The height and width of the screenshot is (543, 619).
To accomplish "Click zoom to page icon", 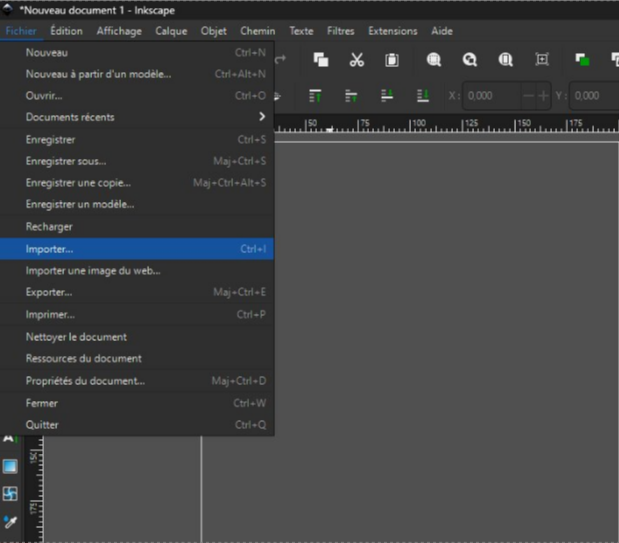I will (x=505, y=60).
